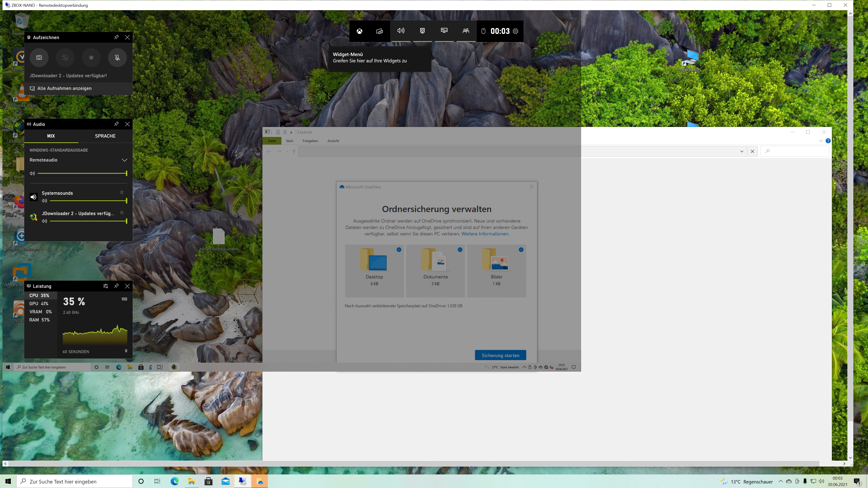This screenshot has width=868, height=488.
Task: Expand the Remoteaudio output dropdown
Action: (x=124, y=160)
